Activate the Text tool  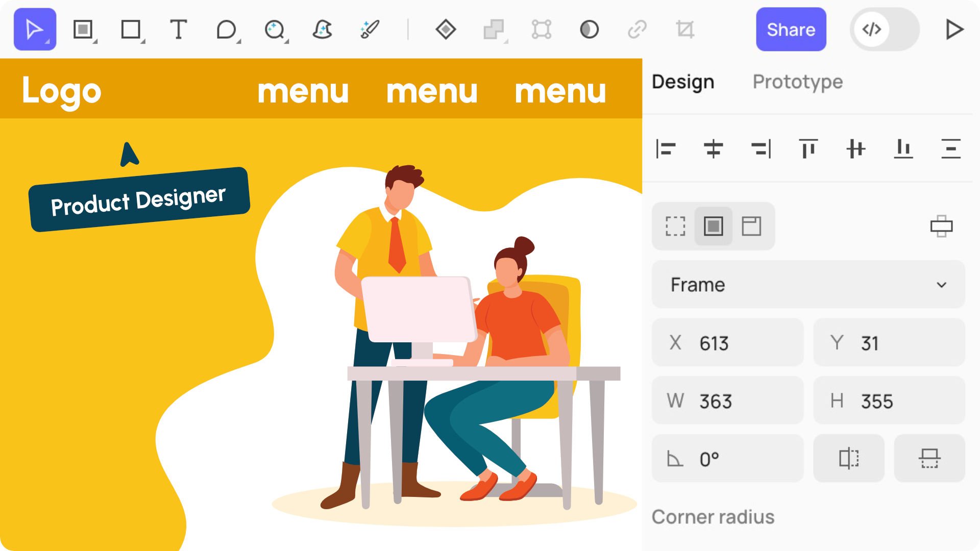coord(179,30)
